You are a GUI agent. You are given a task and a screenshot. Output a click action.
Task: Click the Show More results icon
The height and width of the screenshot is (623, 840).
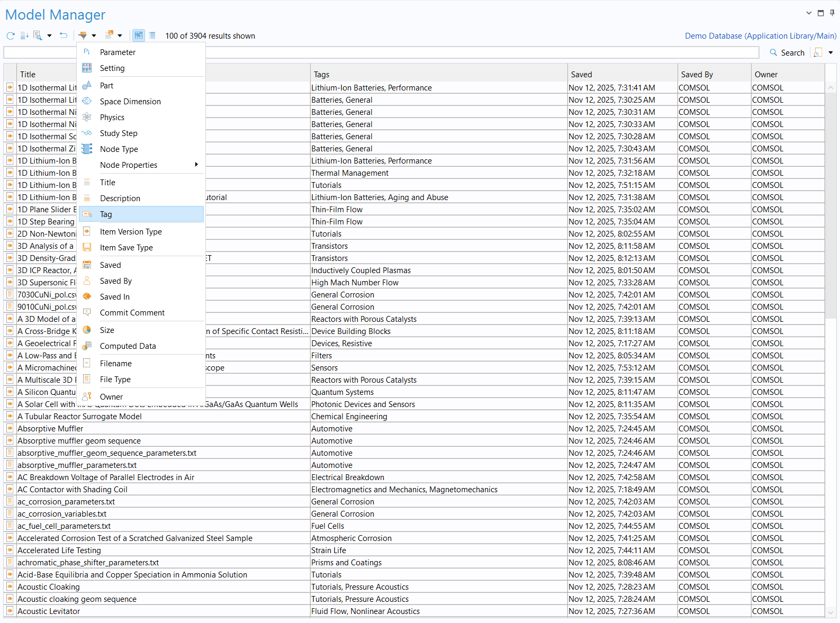(24, 36)
